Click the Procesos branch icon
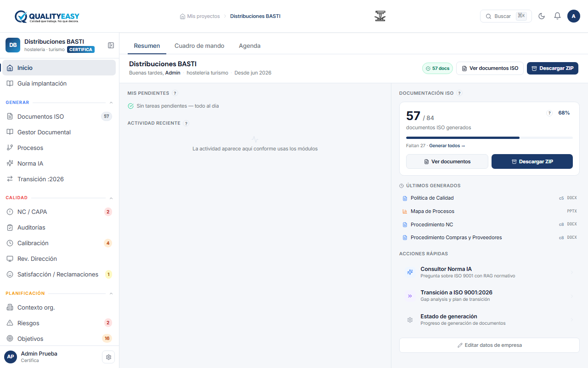The height and width of the screenshot is (368, 588). pos(10,148)
